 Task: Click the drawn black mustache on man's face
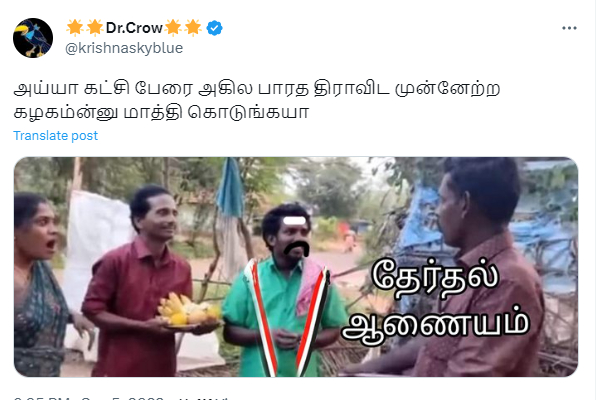[297, 248]
